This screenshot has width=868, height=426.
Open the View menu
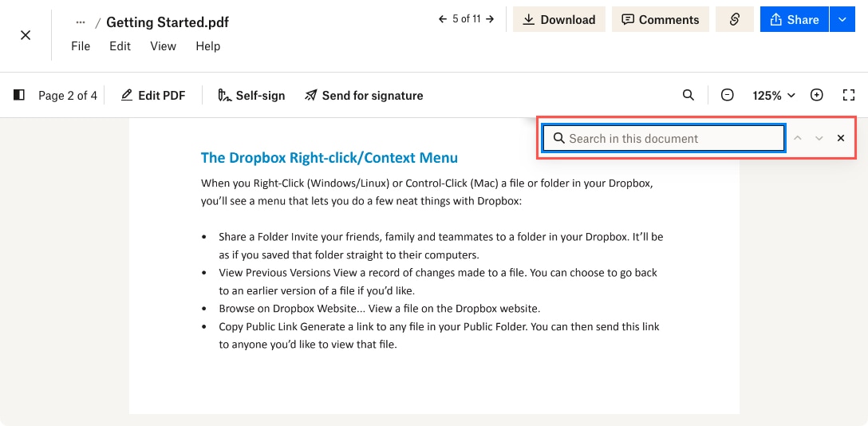pyautogui.click(x=164, y=46)
